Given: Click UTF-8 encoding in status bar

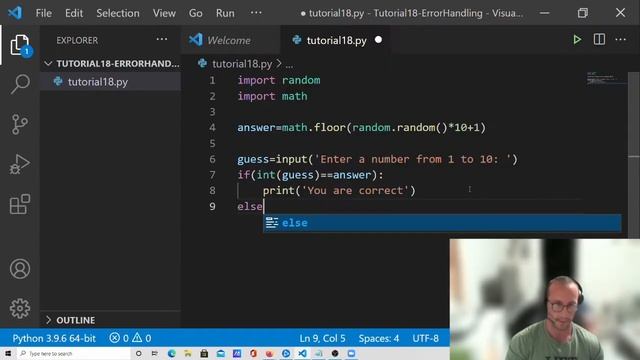Looking at the screenshot, I should coord(425,338).
